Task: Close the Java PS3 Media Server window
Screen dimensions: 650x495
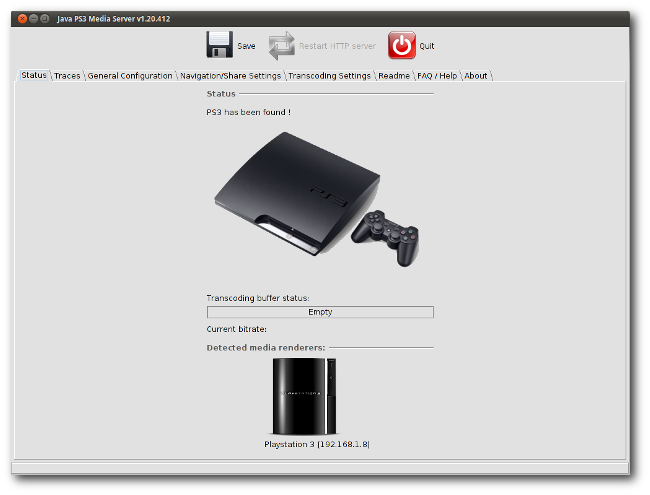Action: 23,19
